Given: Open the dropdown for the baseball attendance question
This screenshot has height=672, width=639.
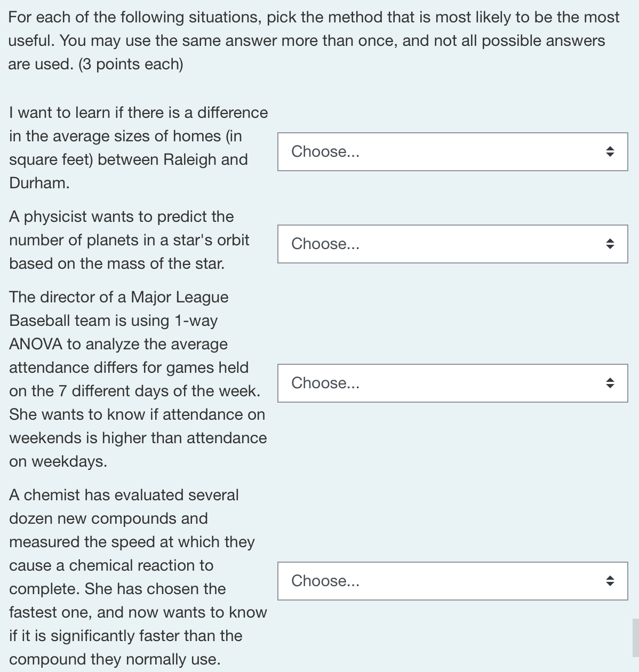Looking at the screenshot, I should point(452,382).
